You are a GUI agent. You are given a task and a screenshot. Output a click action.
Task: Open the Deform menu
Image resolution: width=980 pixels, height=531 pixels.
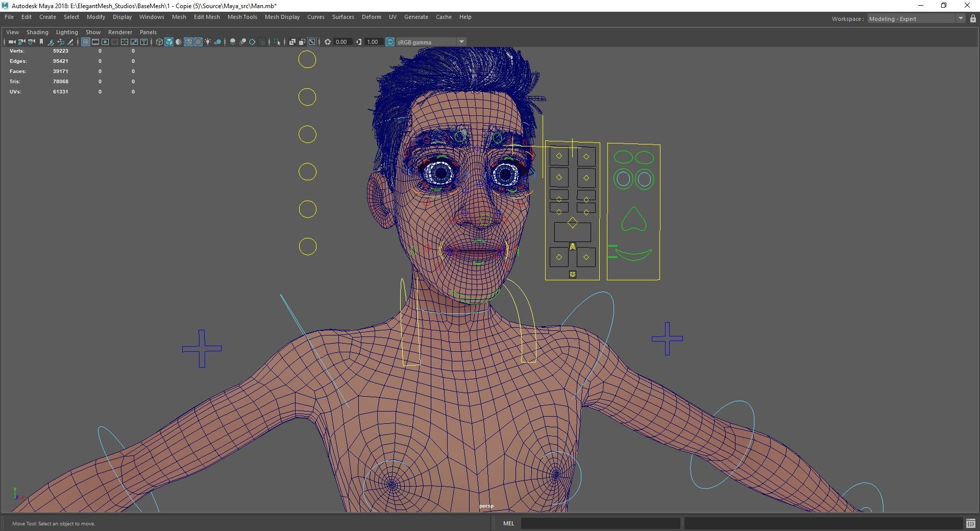click(x=371, y=17)
